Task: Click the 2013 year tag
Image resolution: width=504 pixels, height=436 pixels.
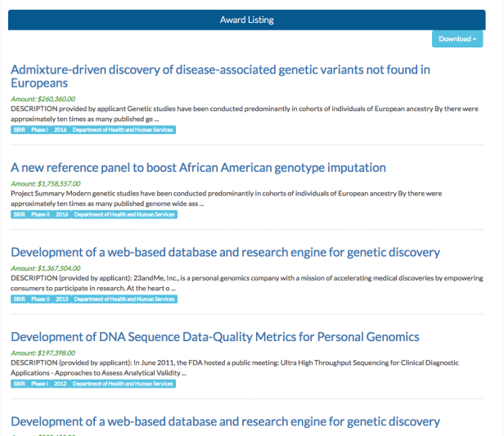Action: (x=62, y=299)
